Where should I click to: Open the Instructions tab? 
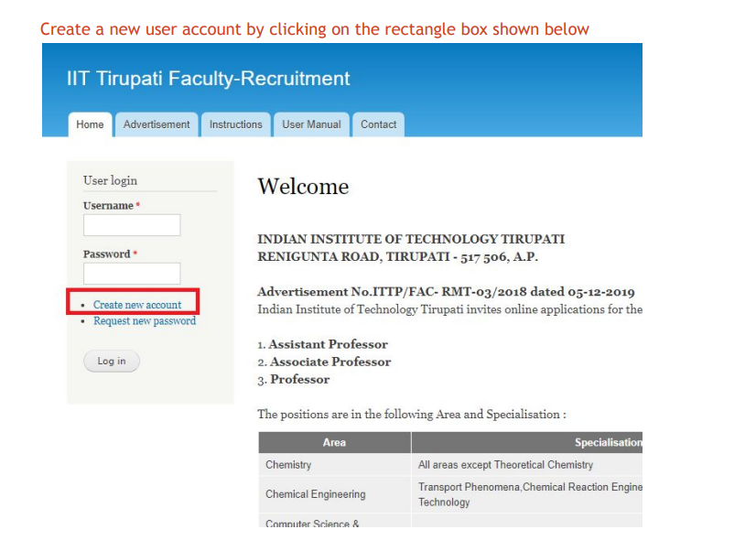click(236, 124)
